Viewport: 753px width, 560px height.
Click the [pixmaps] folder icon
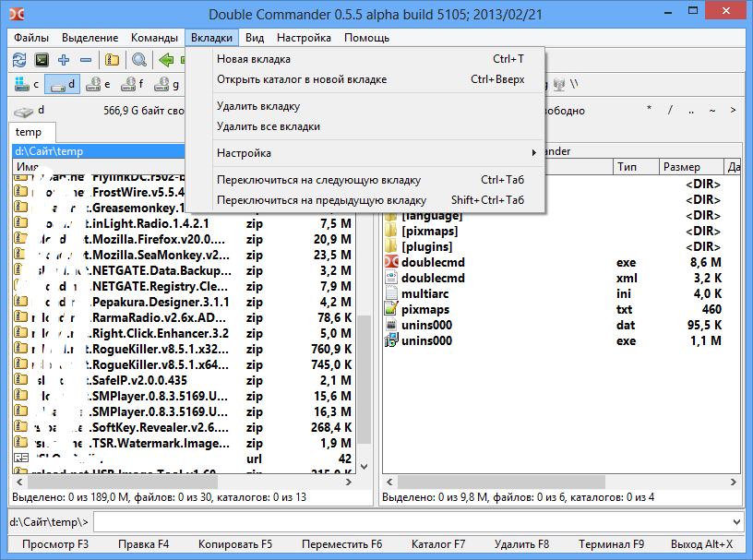[x=391, y=231]
